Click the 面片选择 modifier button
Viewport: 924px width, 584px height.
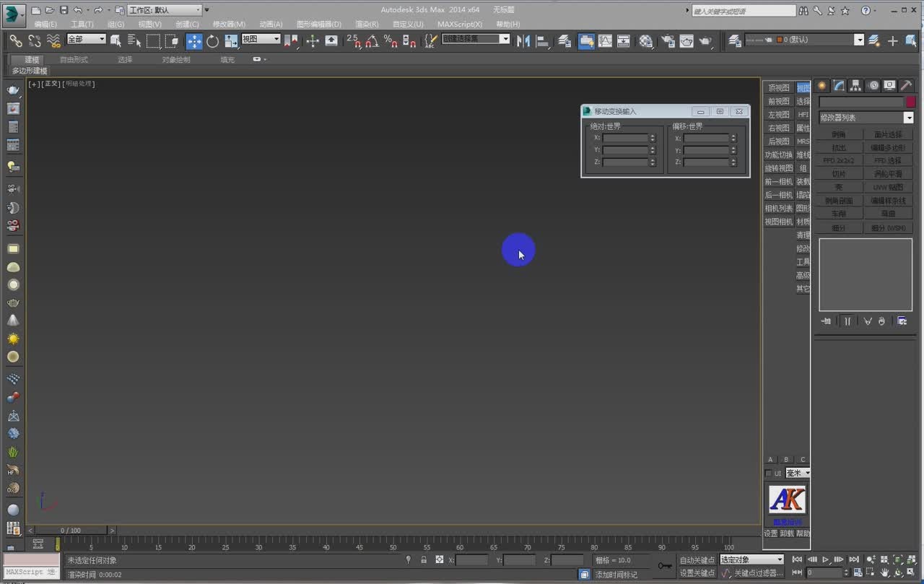point(888,134)
